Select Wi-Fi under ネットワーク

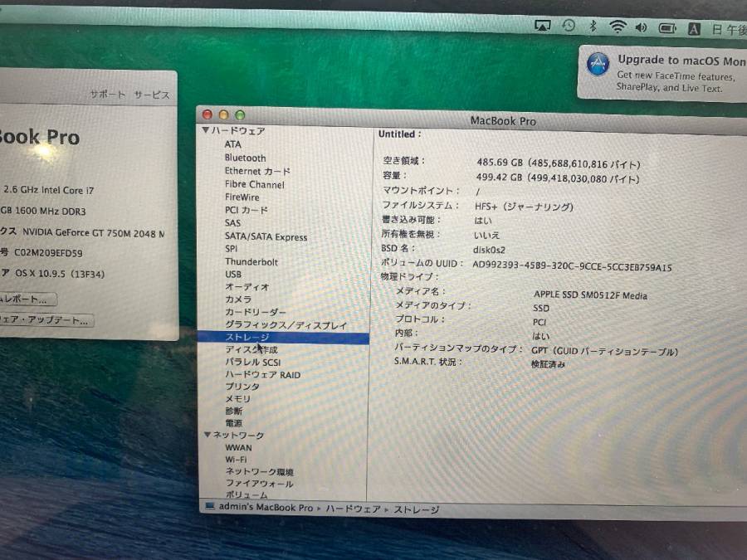coord(236,459)
